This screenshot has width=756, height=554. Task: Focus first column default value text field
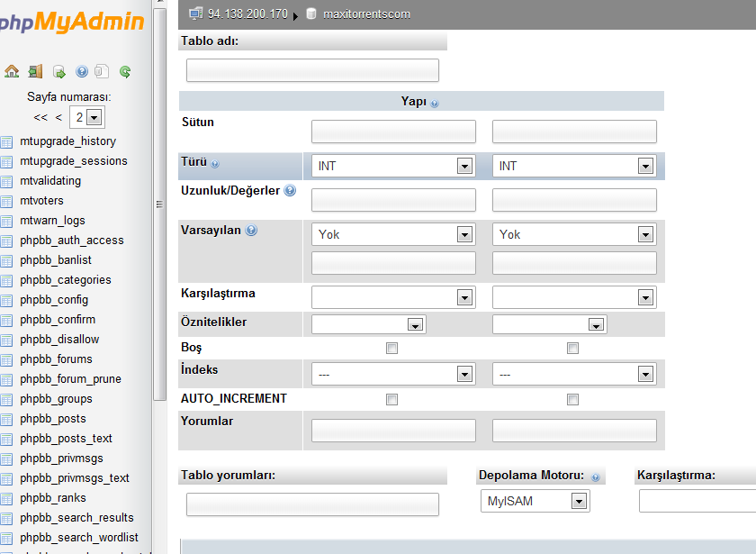click(393, 263)
